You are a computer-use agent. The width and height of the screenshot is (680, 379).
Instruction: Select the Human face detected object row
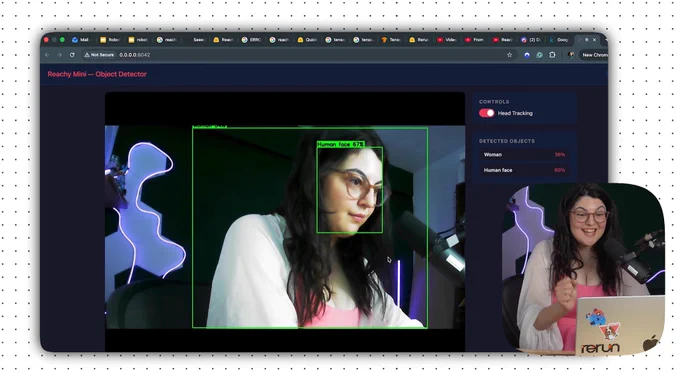(x=524, y=170)
